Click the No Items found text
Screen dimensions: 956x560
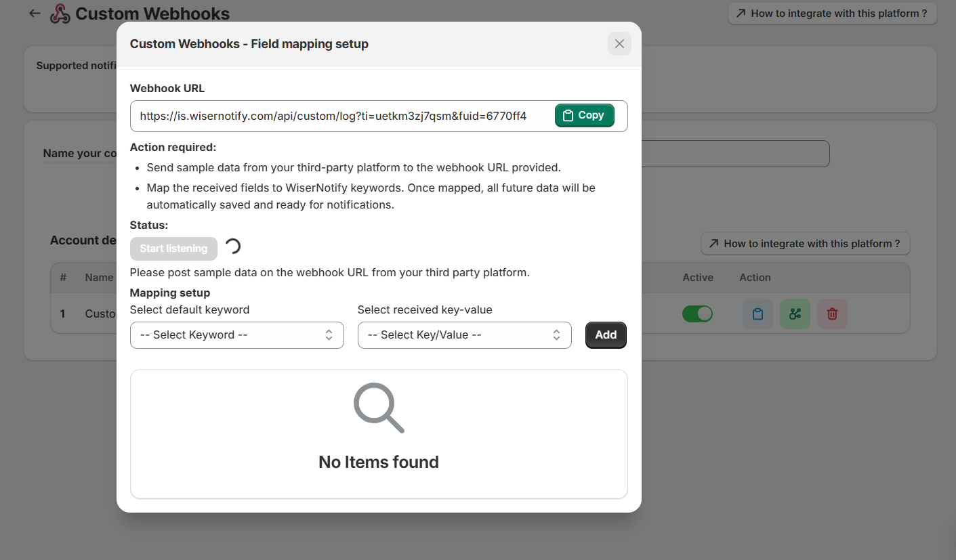379,462
